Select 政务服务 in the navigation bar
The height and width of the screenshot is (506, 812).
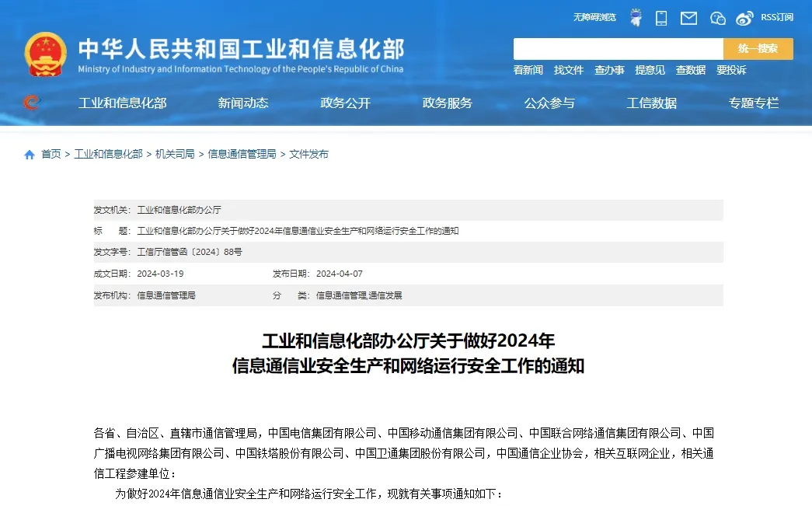click(448, 103)
